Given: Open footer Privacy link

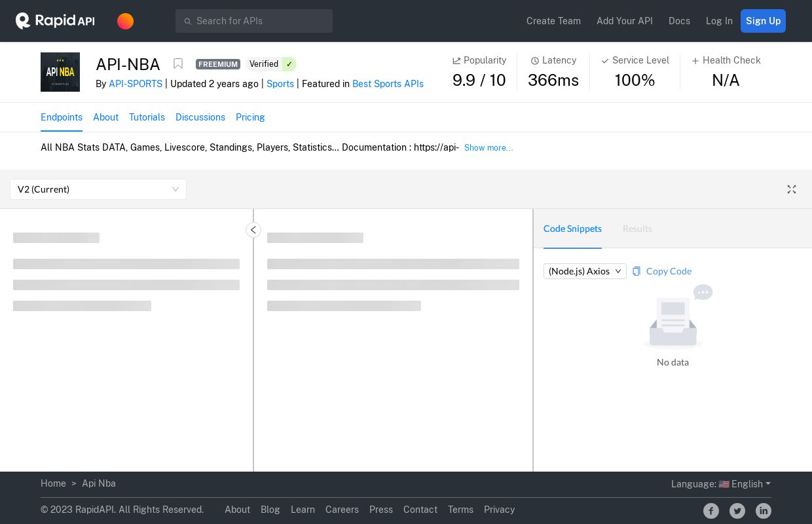Looking at the screenshot, I should coord(499,510).
